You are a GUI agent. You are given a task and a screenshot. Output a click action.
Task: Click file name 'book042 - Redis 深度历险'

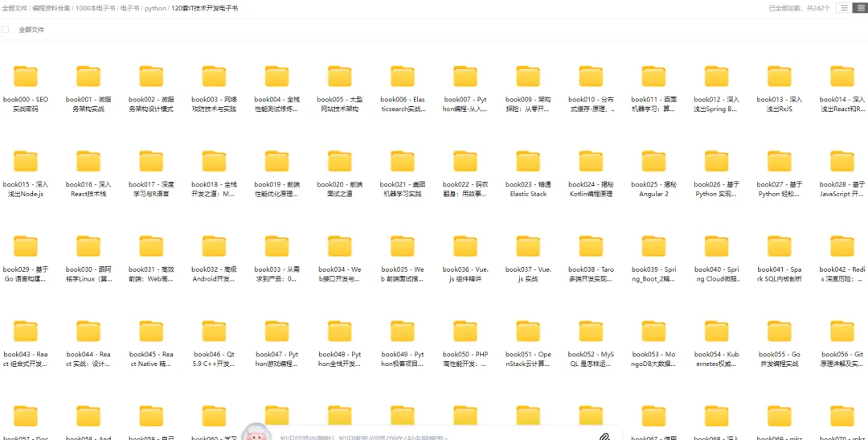[842, 273]
